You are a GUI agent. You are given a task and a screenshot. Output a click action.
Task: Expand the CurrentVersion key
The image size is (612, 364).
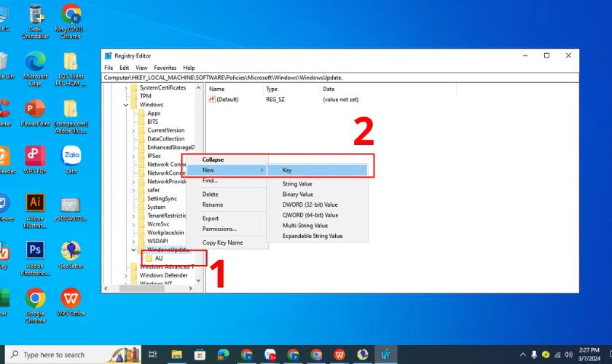click(133, 131)
